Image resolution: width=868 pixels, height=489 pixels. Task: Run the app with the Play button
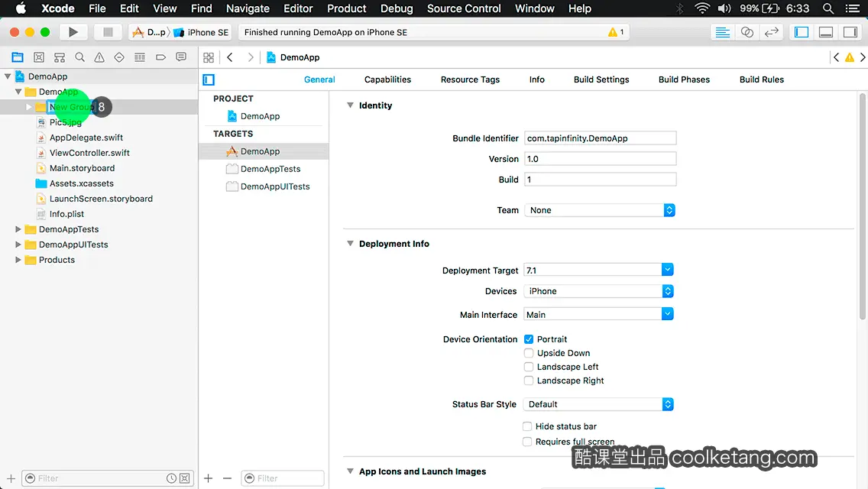coord(73,32)
